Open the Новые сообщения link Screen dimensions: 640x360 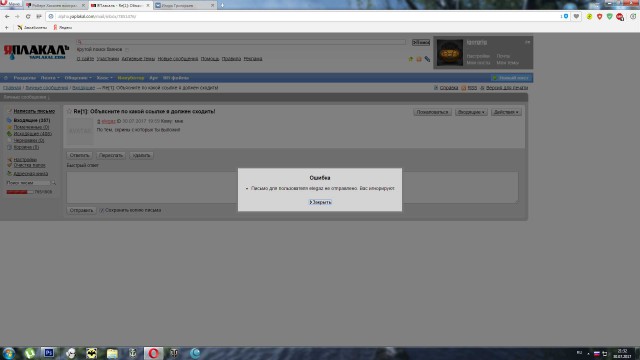pyautogui.click(x=178, y=59)
